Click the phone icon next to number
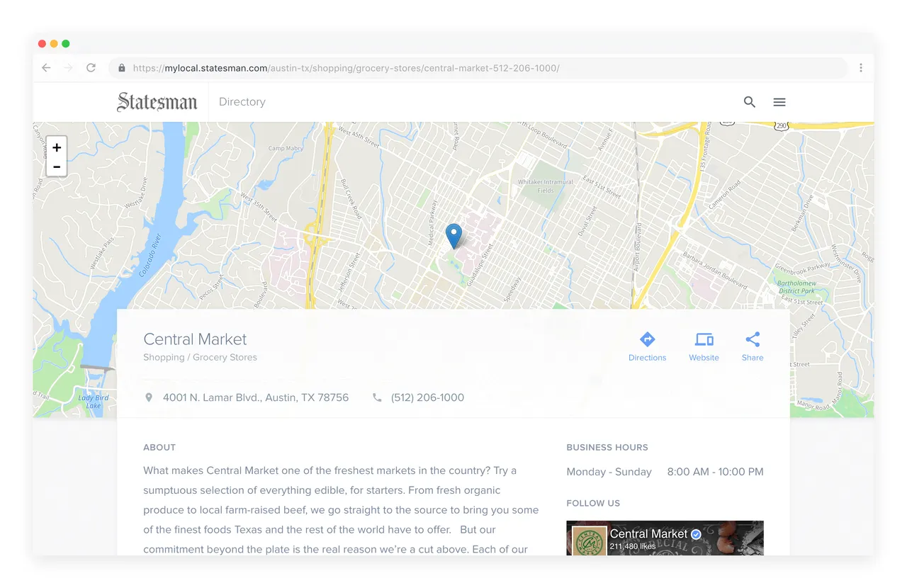 tap(377, 397)
